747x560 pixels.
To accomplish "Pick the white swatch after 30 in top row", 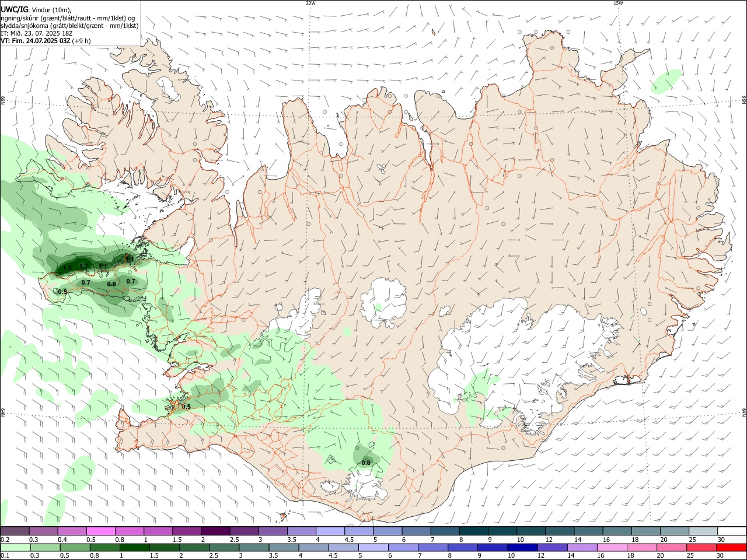I will (x=732, y=531).
